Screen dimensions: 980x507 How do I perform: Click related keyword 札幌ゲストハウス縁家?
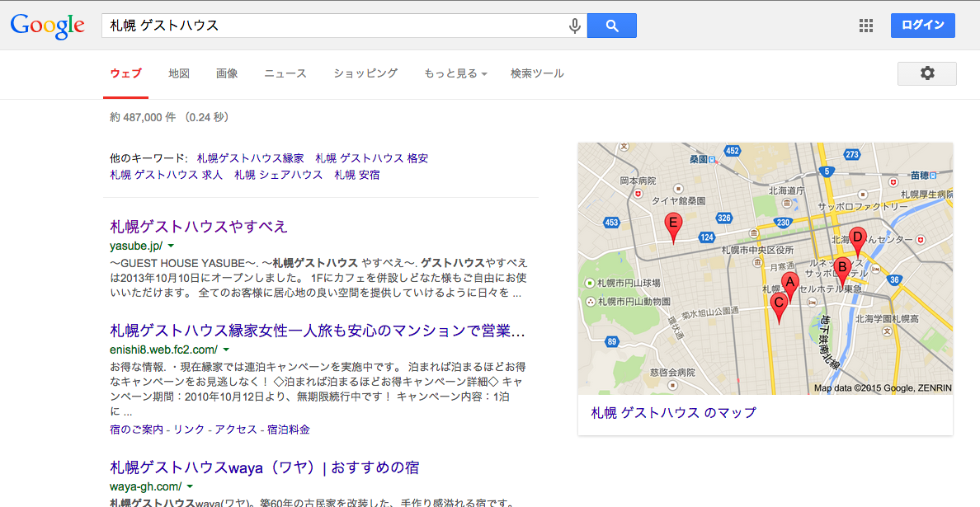(x=250, y=158)
